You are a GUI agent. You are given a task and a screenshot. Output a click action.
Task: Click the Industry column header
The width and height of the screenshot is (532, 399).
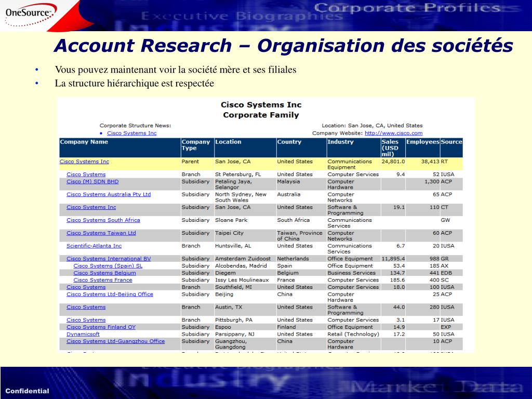coord(353,148)
